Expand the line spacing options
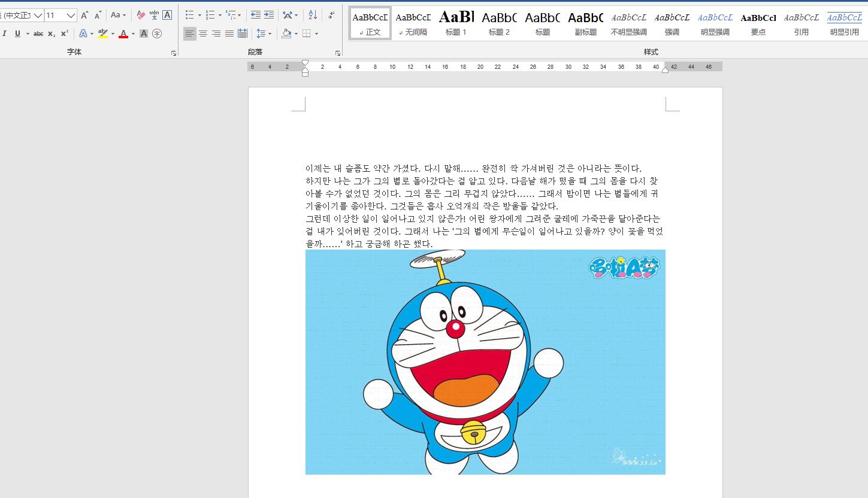The height and width of the screenshot is (498, 868). (x=270, y=34)
